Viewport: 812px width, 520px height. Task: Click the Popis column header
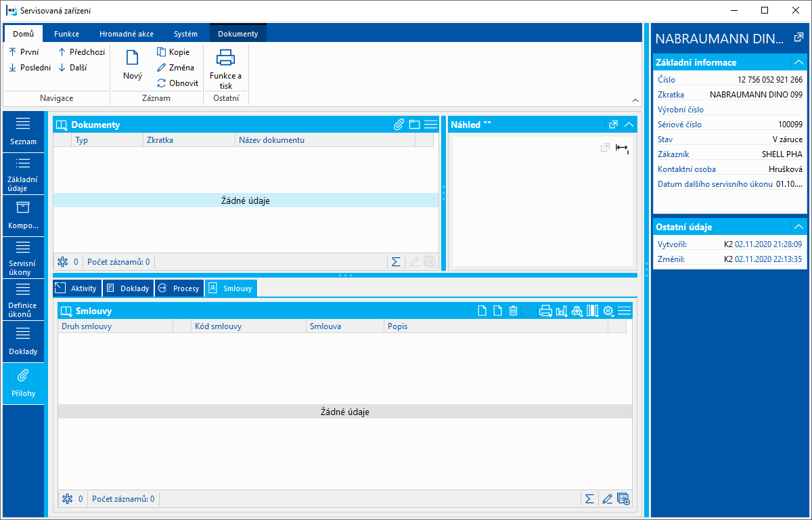click(x=495, y=326)
